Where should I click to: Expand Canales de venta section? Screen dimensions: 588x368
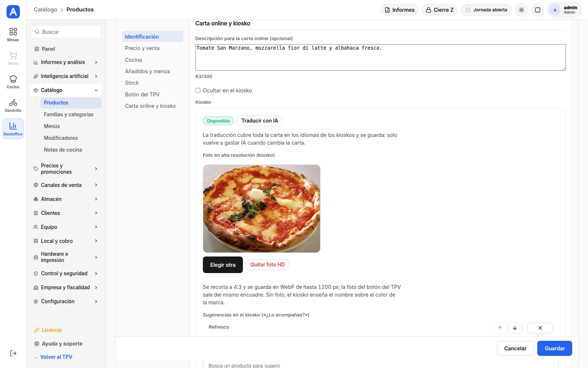pos(66,185)
